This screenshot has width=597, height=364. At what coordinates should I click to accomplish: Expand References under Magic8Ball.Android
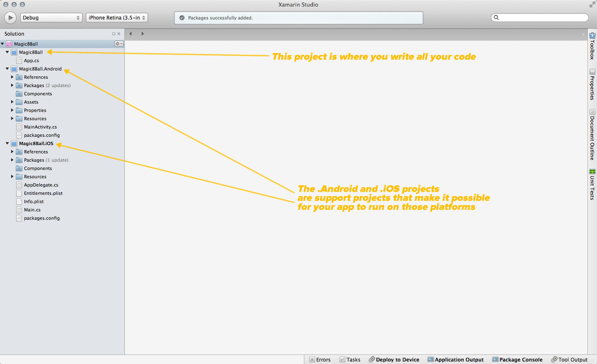point(12,77)
